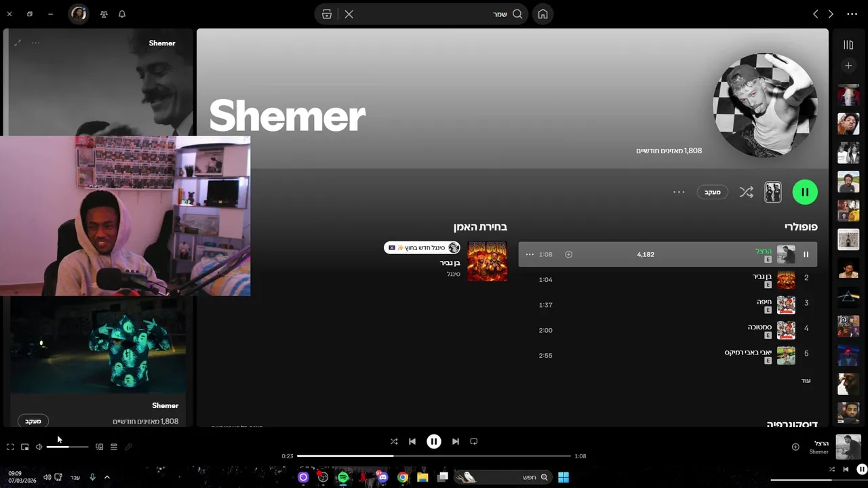The image size is (868, 488).
Task: Navigate forward with the right arrow
Action: [x=831, y=14]
